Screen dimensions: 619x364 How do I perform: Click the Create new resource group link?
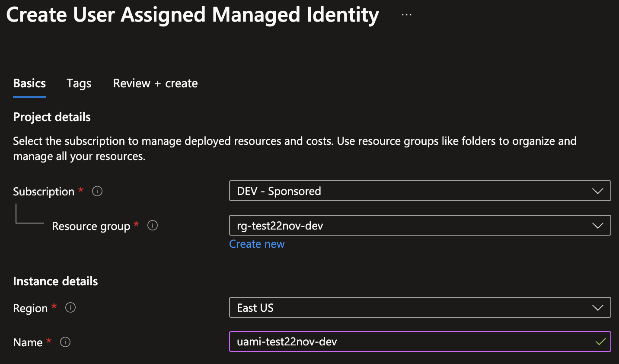coord(257,244)
